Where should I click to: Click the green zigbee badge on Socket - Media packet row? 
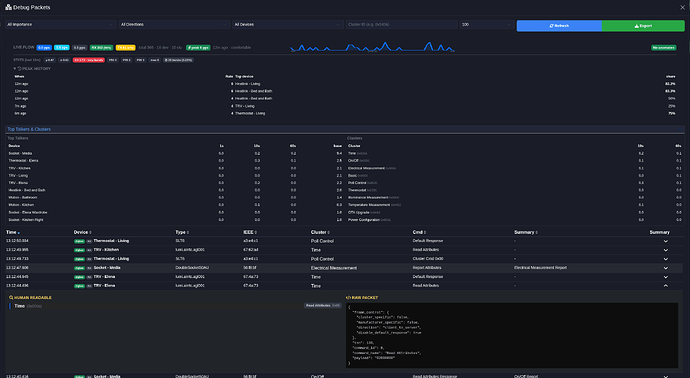(79, 268)
